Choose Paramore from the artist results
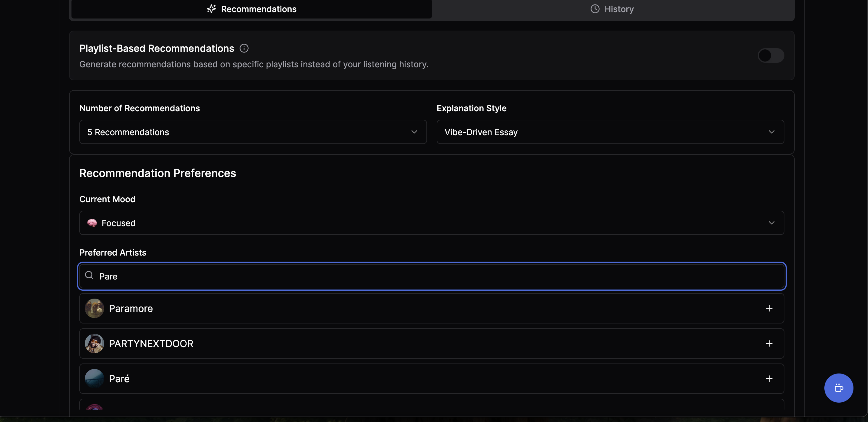The image size is (868, 422). (131, 308)
